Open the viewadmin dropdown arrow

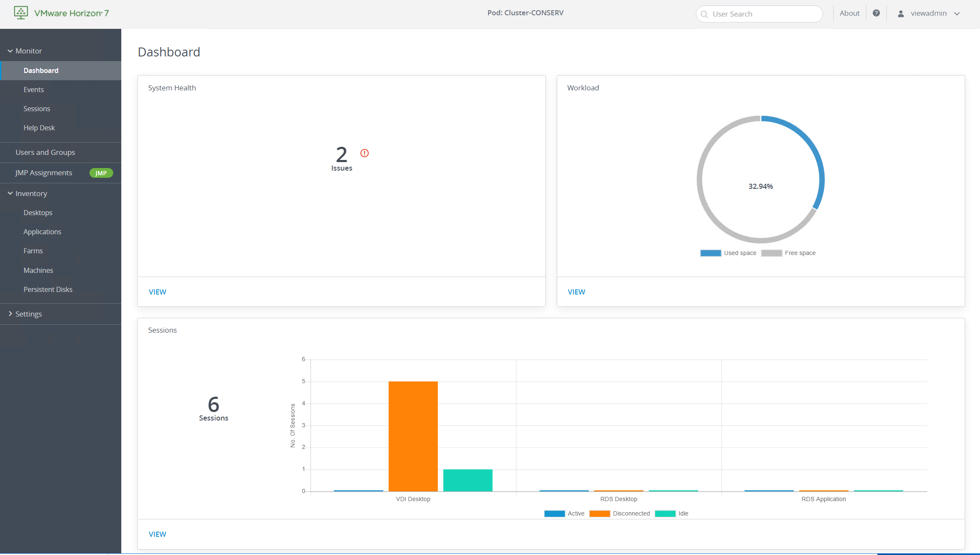coord(957,14)
